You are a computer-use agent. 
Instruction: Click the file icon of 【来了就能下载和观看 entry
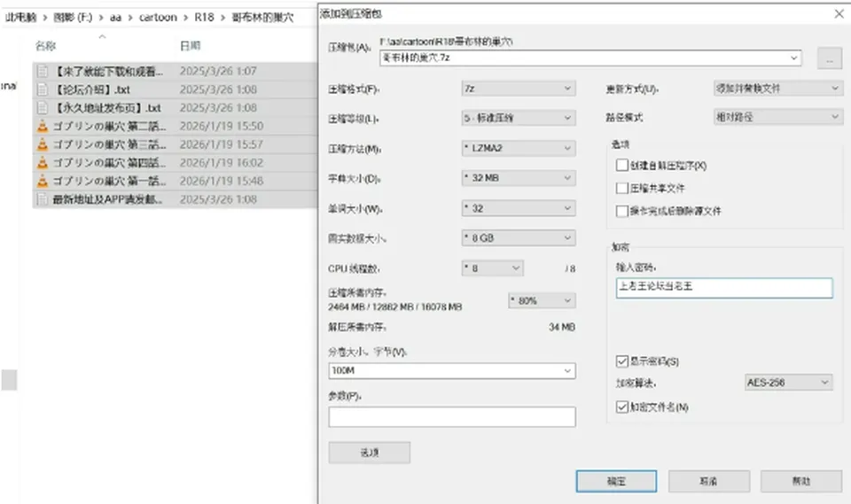click(43, 71)
